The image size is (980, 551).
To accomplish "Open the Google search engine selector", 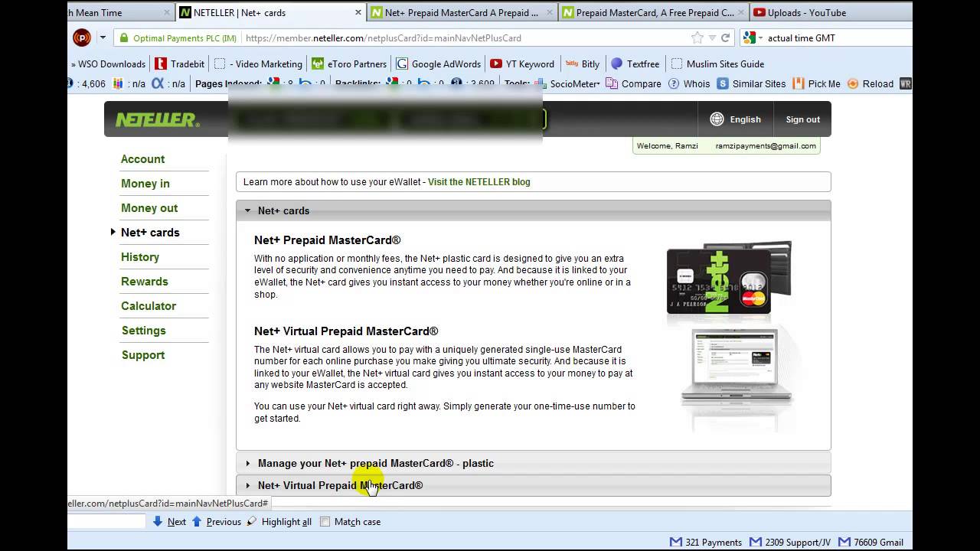I will pos(752,37).
